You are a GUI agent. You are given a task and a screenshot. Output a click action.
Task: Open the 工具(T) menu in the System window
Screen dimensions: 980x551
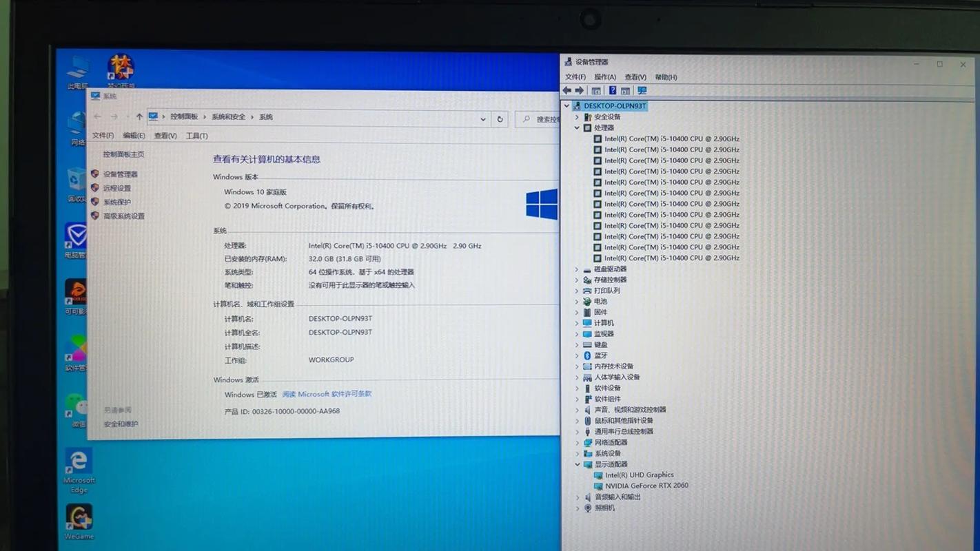click(196, 136)
